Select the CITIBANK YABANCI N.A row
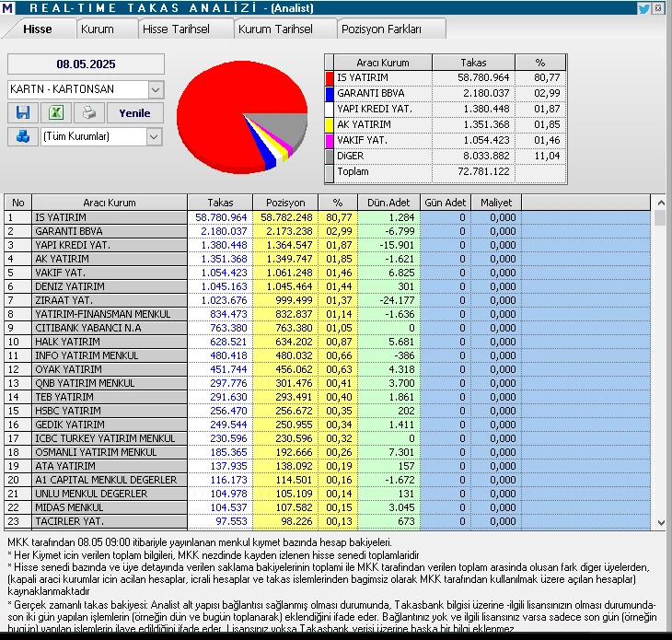The height and width of the screenshot is (640, 672). [x=328, y=328]
